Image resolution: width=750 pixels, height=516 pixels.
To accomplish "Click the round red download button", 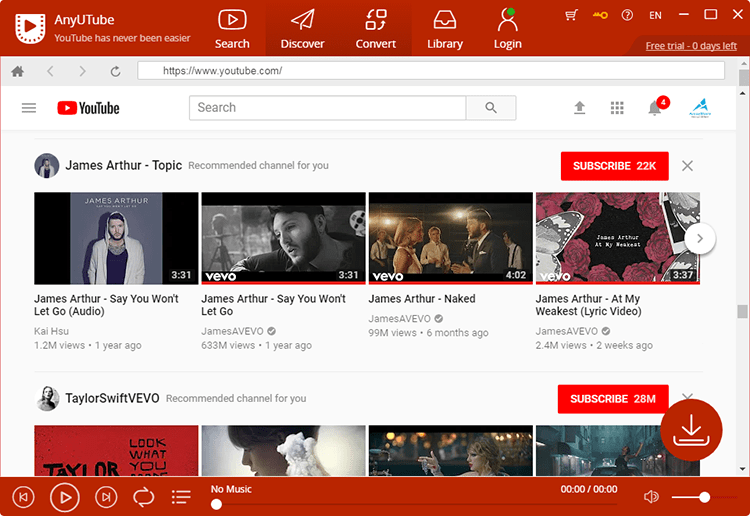I will pos(691,430).
